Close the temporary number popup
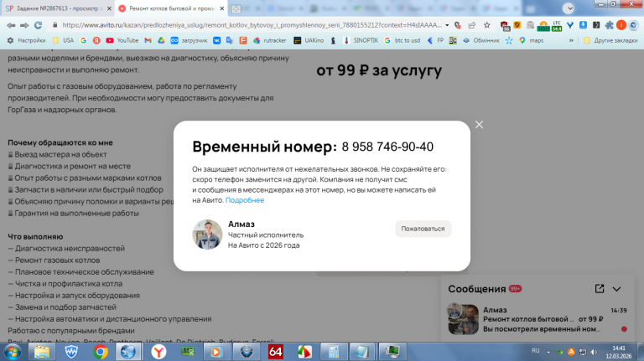644x361 pixels. pos(479,125)
